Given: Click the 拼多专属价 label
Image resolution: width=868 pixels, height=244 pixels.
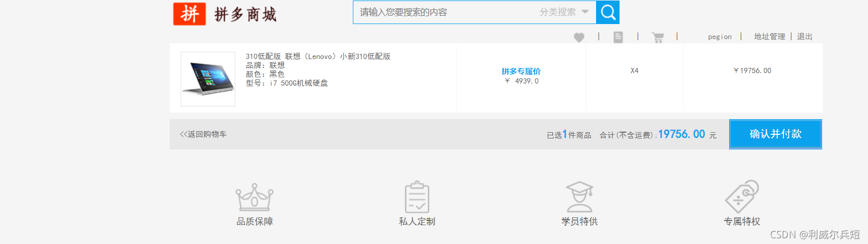Looking at the screenshot, I should tap(521, 72).
